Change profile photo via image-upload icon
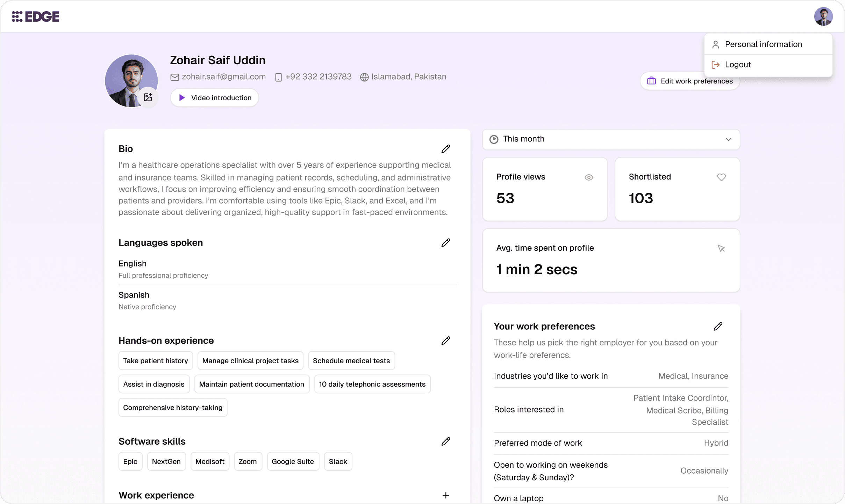845x504 pixels. (148, 97)
